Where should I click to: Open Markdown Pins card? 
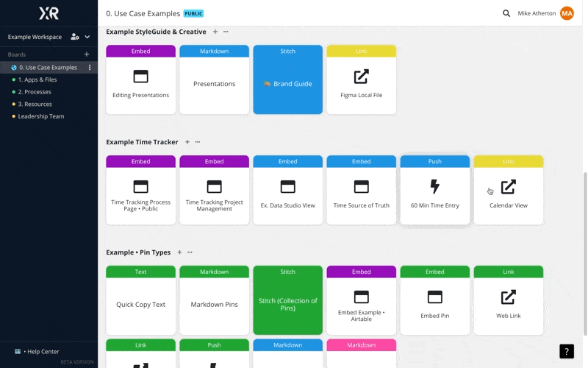214,300
